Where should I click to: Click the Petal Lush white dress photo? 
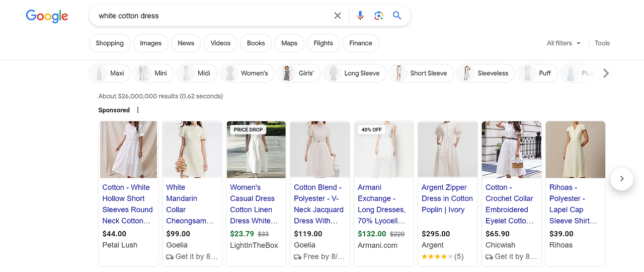tap(128, 150)
